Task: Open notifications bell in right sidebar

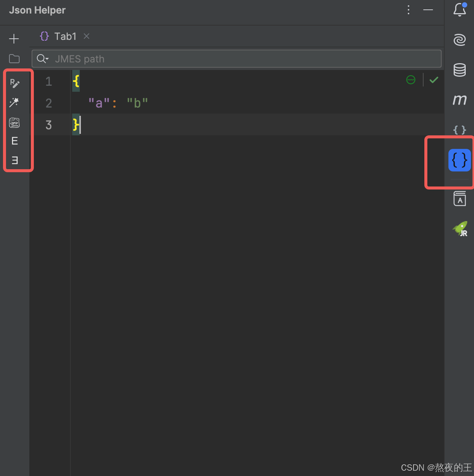Action: (x=460, y=10)
